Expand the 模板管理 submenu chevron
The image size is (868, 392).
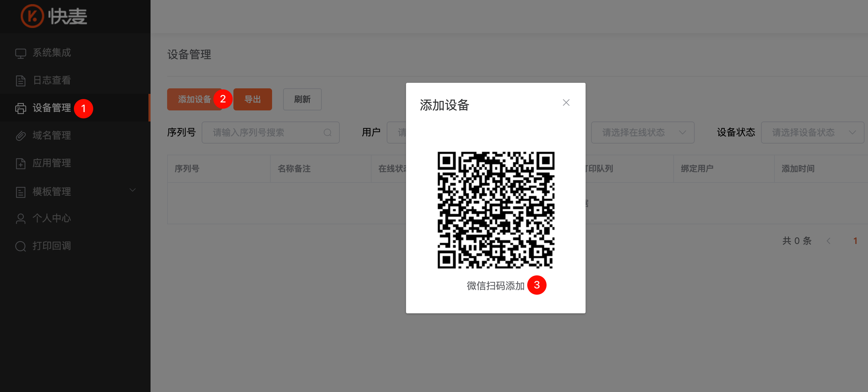click(133, 190)
